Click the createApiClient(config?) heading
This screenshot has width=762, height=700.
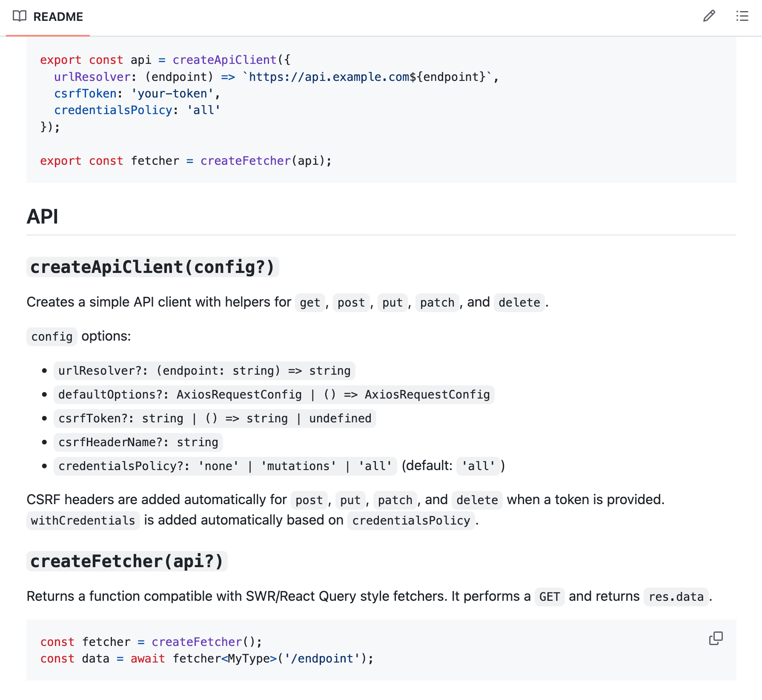pos(152,267)
